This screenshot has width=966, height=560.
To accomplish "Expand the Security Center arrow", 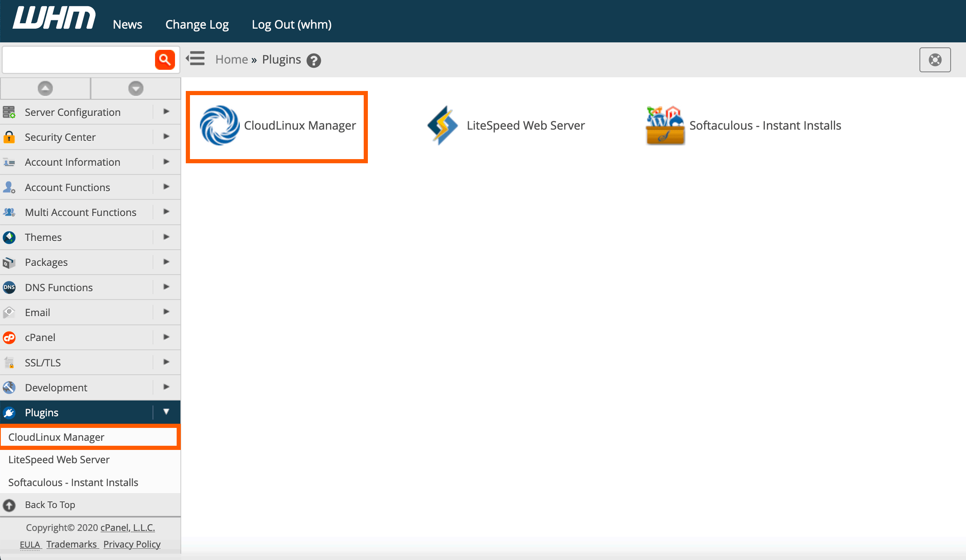I will point(166,136).
